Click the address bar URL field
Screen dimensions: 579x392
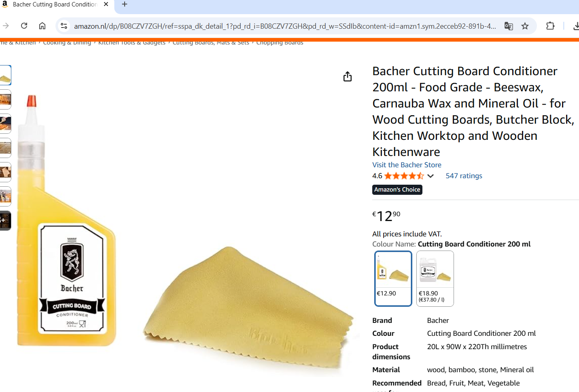point(285,26)
